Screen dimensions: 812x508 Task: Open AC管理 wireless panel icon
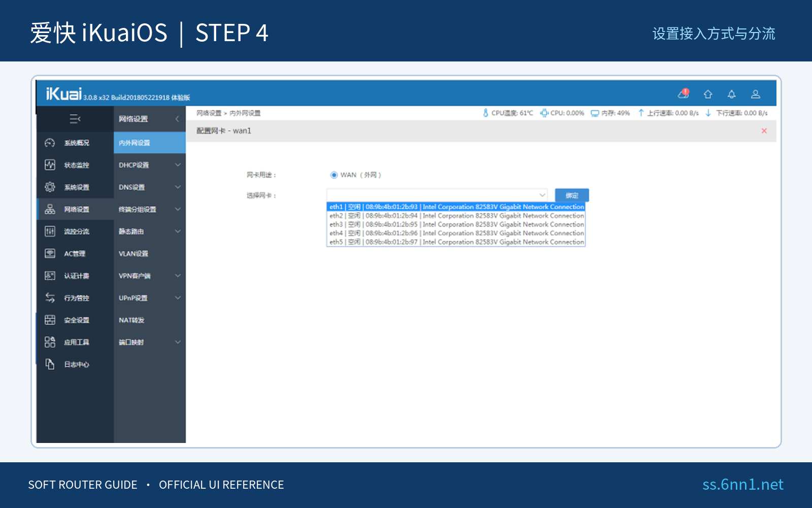(x=50, y=253)
